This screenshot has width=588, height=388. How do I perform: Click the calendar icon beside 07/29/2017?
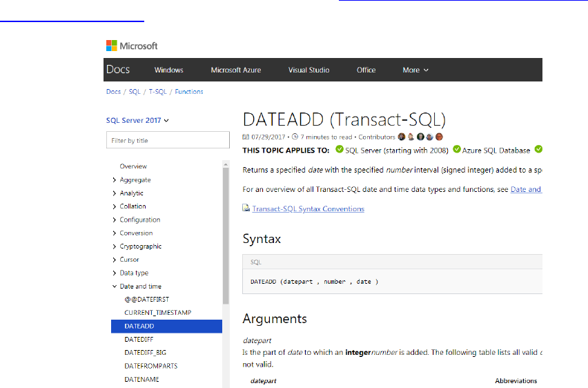point(246,137)
